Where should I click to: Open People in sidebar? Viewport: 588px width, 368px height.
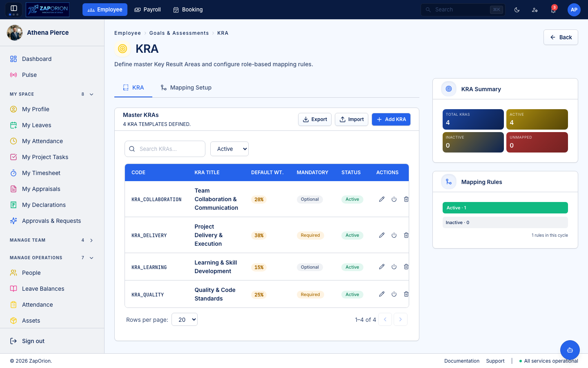pos(52,273)
